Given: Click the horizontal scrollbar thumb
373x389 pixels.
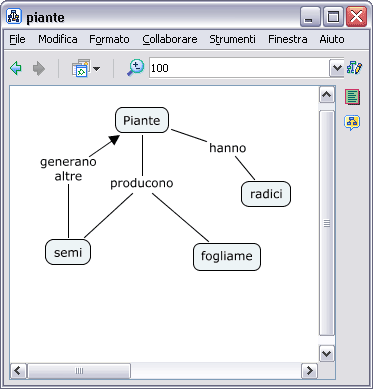Looking at the screenshot, I should click(79, 371).
